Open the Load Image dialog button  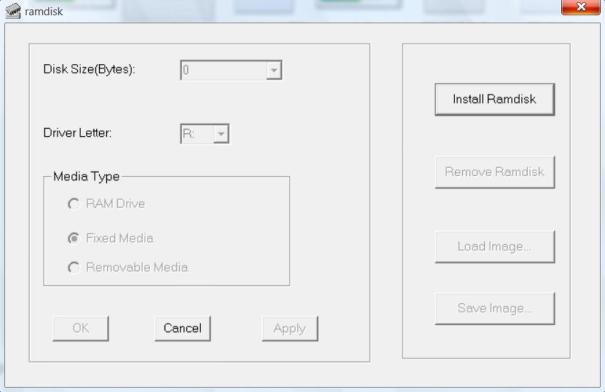click(494, 247)
